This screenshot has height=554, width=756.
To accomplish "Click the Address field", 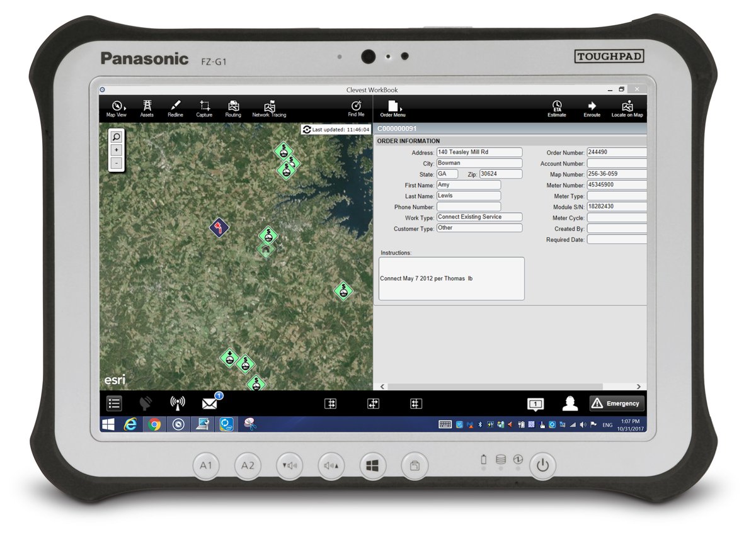I will (479, 152).
